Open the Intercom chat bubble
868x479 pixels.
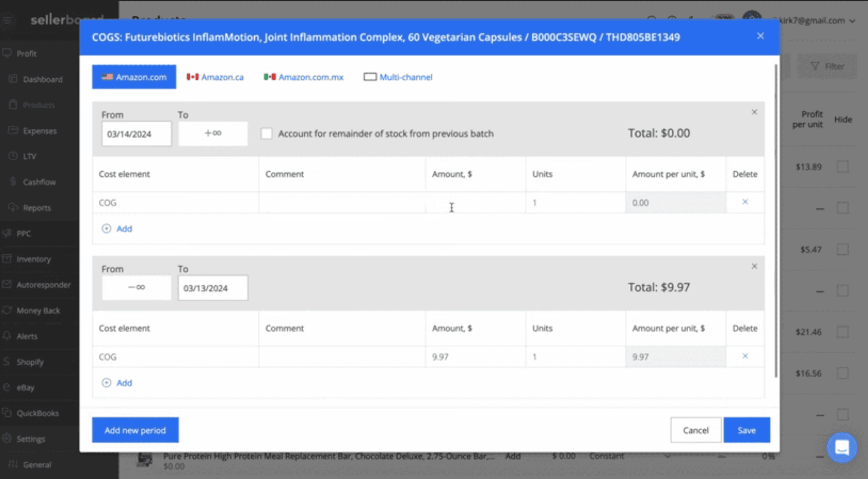[x=842, y=447]
